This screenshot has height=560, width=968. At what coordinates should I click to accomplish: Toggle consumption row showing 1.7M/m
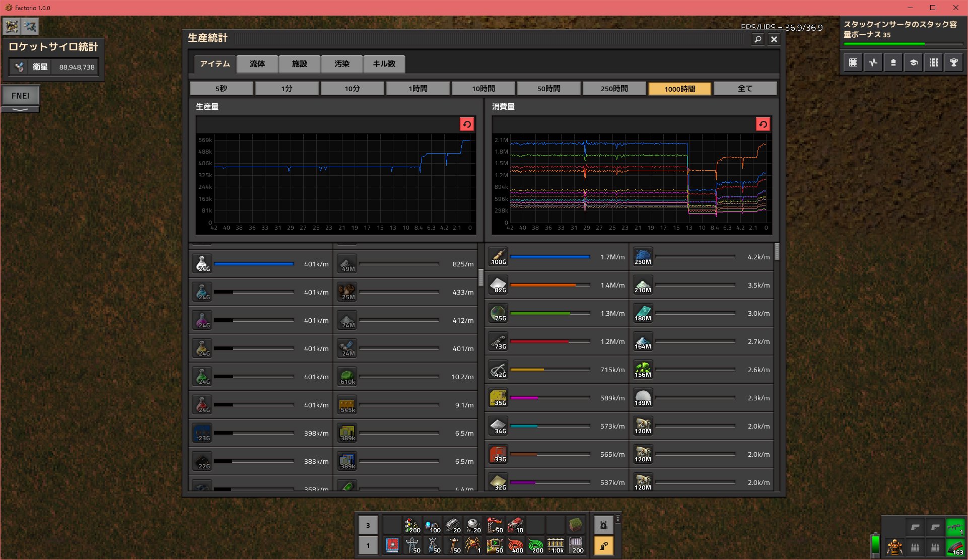[557, 257]
